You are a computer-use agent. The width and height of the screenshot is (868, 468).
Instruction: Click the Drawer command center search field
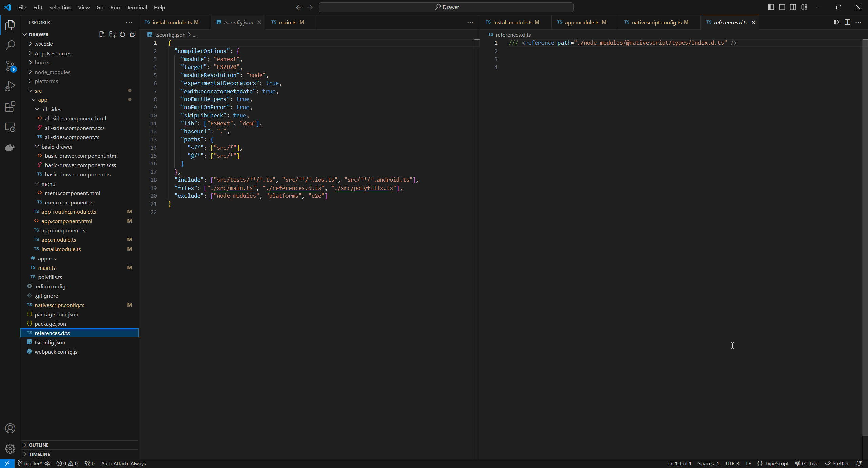(446, 7)
